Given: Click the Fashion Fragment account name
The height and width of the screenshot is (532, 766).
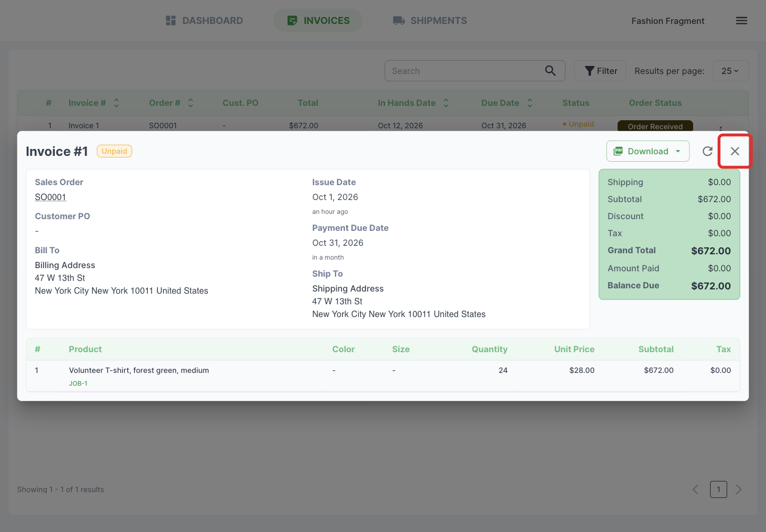Looking at the screenshot, I should point(668,21).
